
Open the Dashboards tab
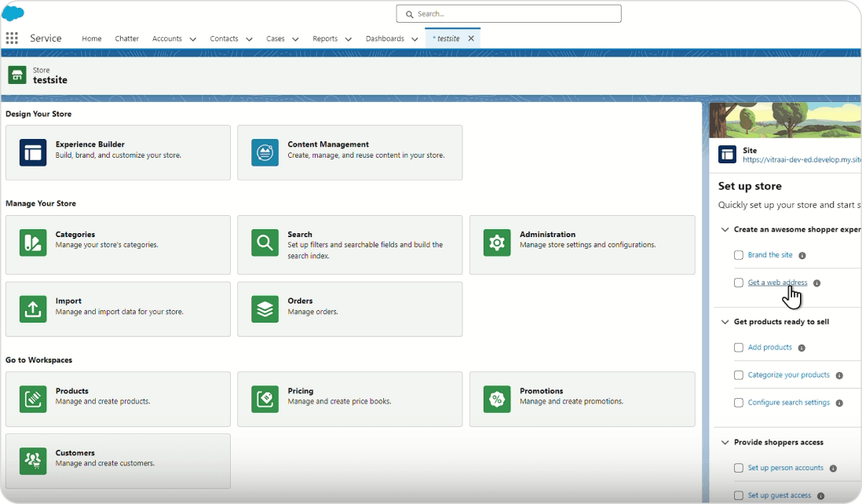pyautogui.click(x=385, y=38)
